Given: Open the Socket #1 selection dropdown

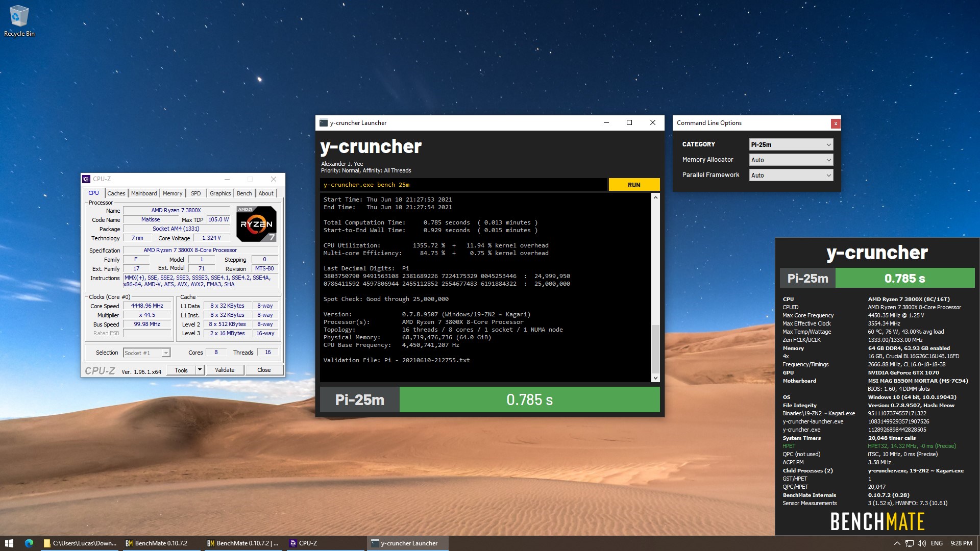Looking at the screenshot, I should coord(146,353).
